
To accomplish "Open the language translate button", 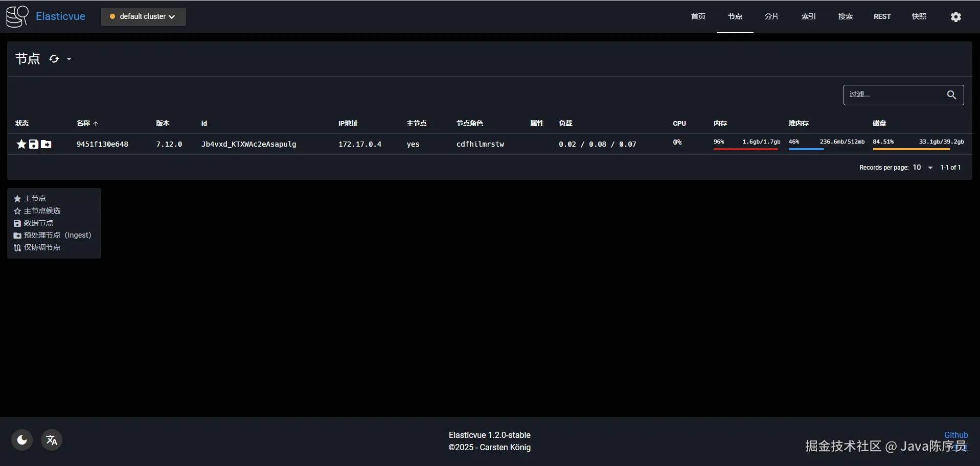I will pos(52,440).
